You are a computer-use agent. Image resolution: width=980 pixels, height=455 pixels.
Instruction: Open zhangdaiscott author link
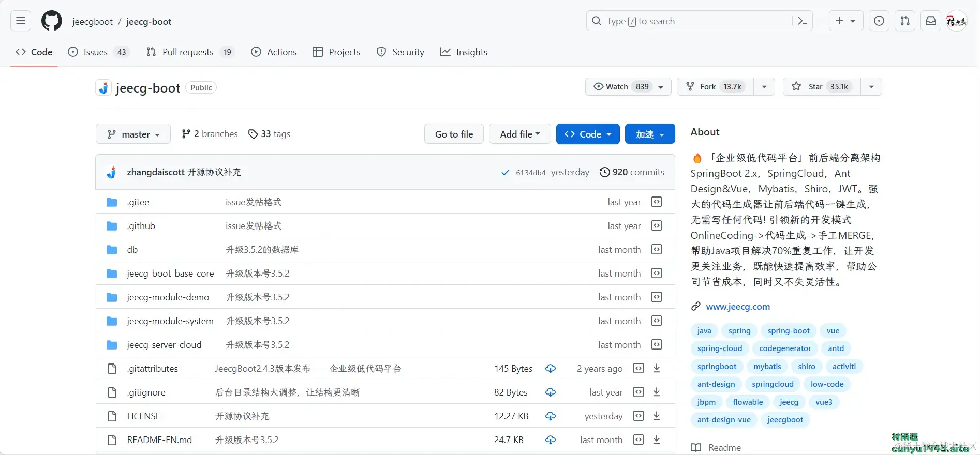point(155,172)
